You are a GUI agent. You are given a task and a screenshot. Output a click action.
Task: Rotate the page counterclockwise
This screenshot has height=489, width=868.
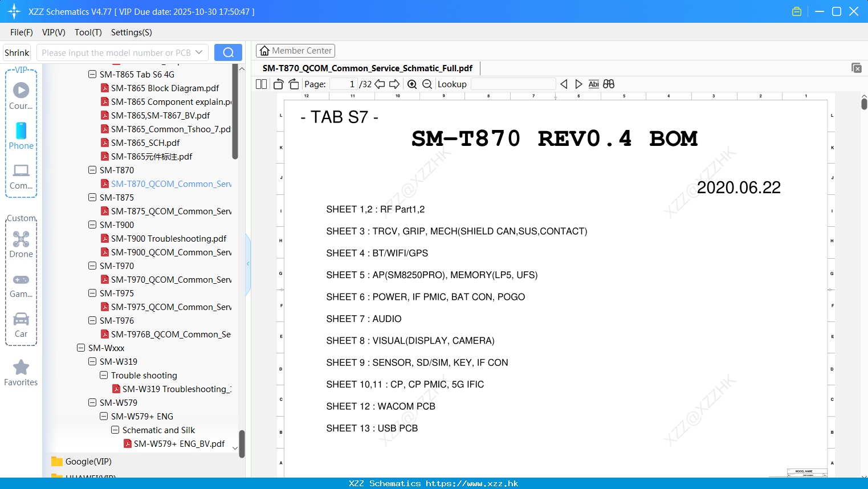279,84
